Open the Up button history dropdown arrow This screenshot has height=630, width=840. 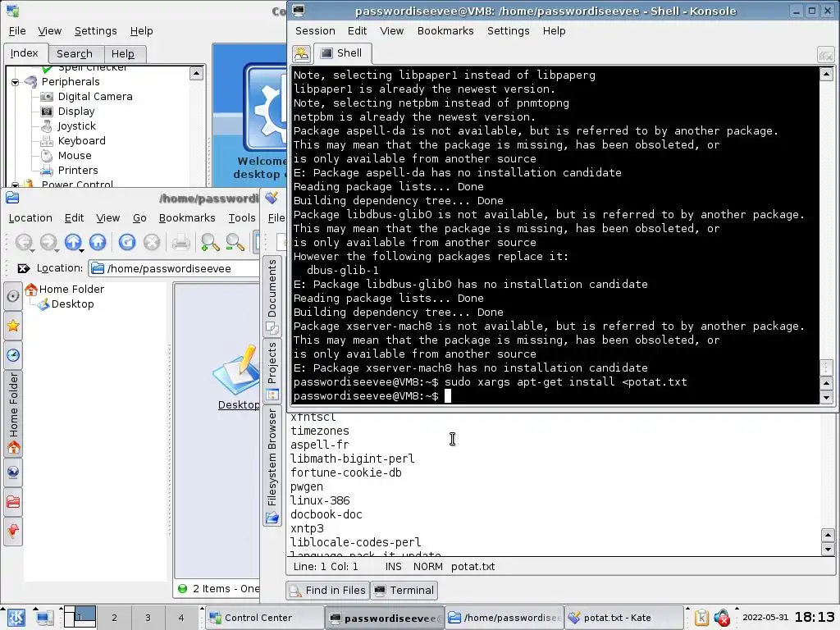point(81,251)
